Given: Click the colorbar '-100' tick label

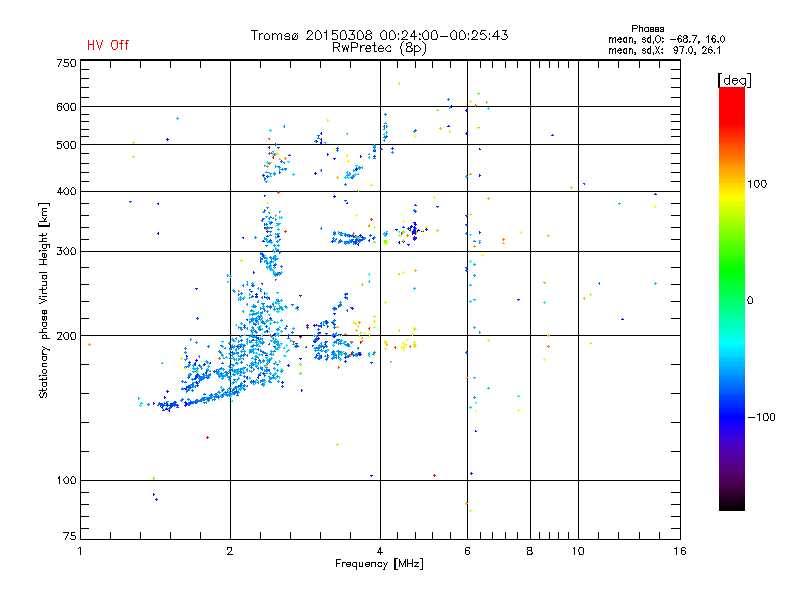Looking at the screenshot, I should (761, 417).
